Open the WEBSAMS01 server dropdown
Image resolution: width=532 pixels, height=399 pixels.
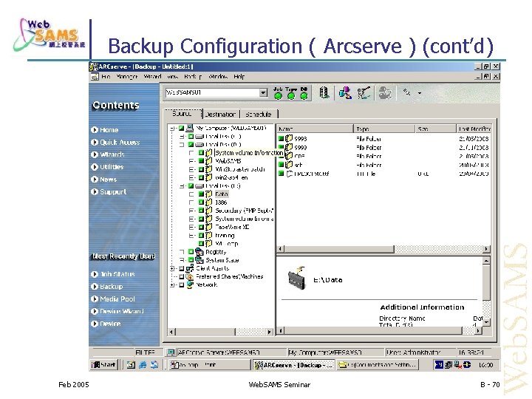pyautogui.click(x=263, y=92)
